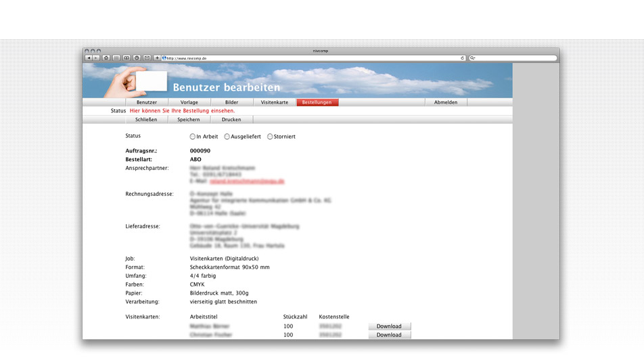The width and height of the screenshot is (644, 359).
Task: Open search magnifier dropdown in search field
Action: point(472,58)
